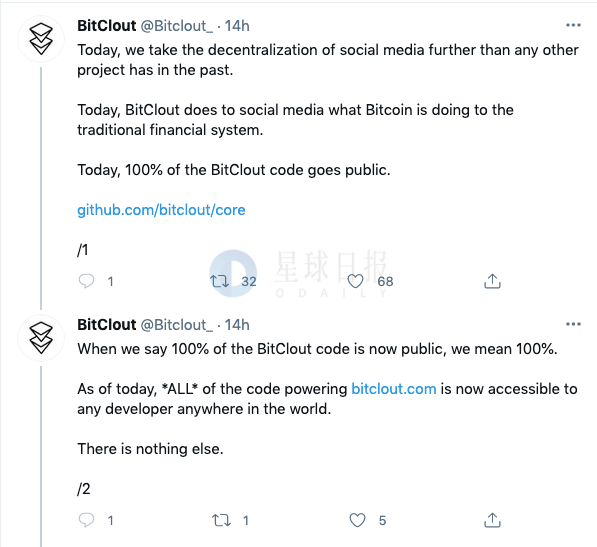Open more options on the second tweet
Image resolution: width=597 pixels, height=547 pixels.
[573, 324]
